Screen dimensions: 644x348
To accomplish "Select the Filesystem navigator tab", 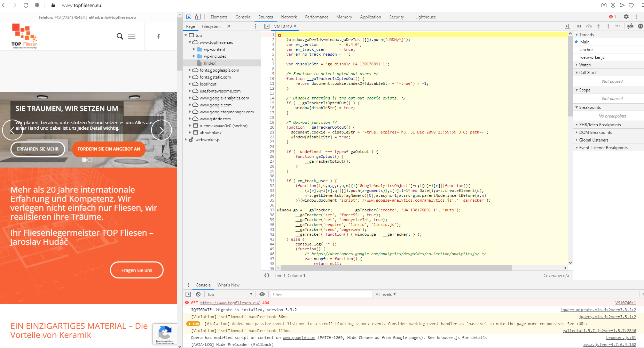I will 211,26.
